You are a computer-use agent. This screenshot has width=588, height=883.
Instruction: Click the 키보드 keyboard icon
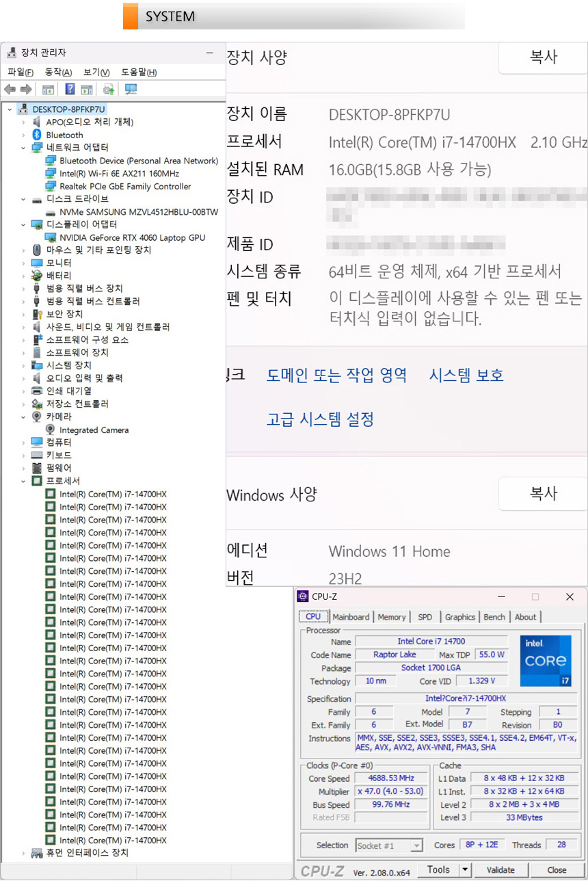tap(37, 456)
